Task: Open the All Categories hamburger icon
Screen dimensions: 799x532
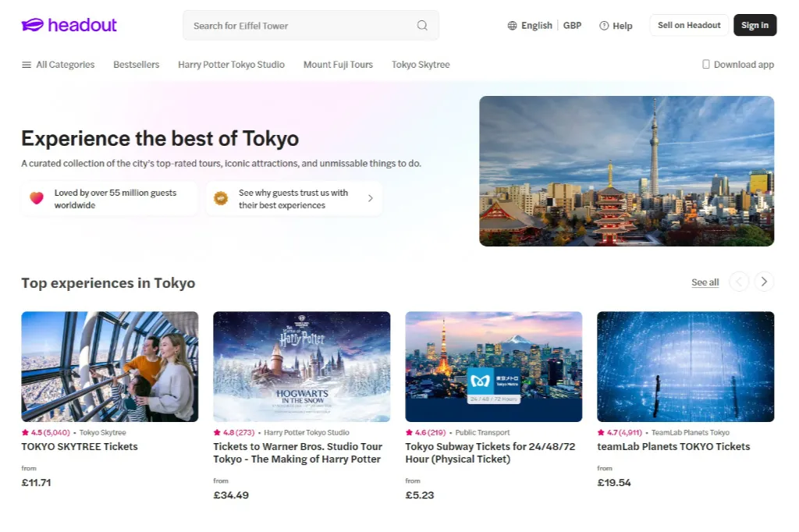Action: 27,65
